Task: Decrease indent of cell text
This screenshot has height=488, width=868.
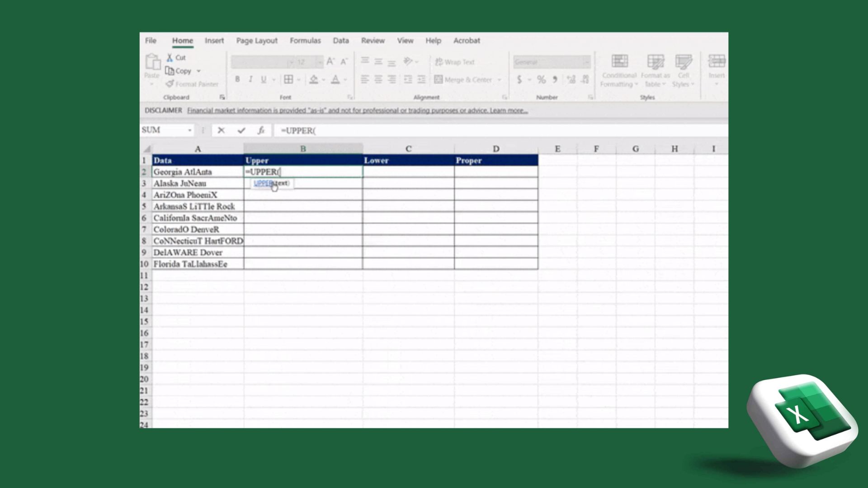Action: coord(408,80)
